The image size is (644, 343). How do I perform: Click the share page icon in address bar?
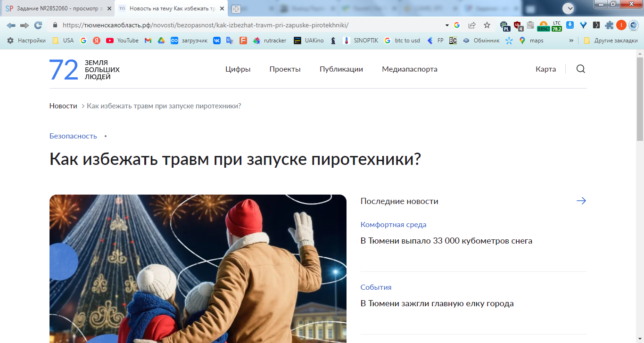tap(472, 25)
